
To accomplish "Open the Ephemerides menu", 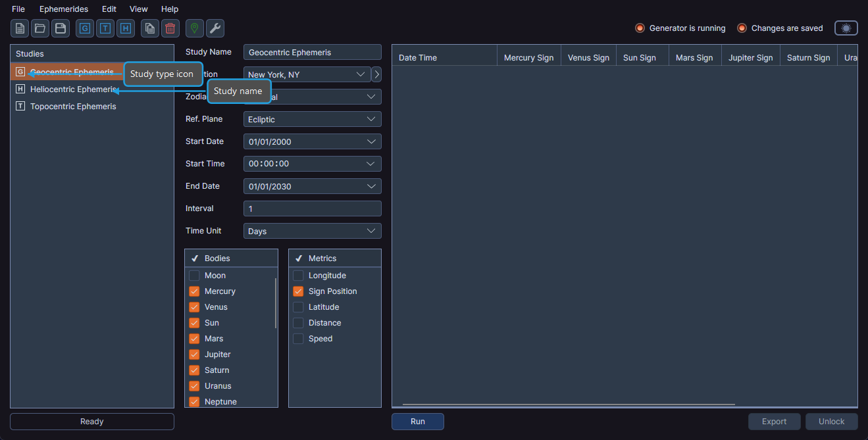I will tap(63, 9).
